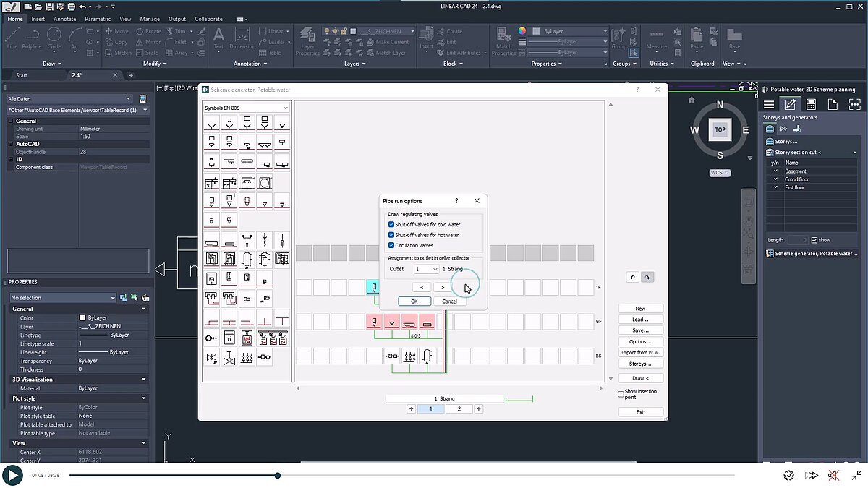Open the Symbols EN 806 dropdown
868x488 pixels.
(x=285, y=107)
